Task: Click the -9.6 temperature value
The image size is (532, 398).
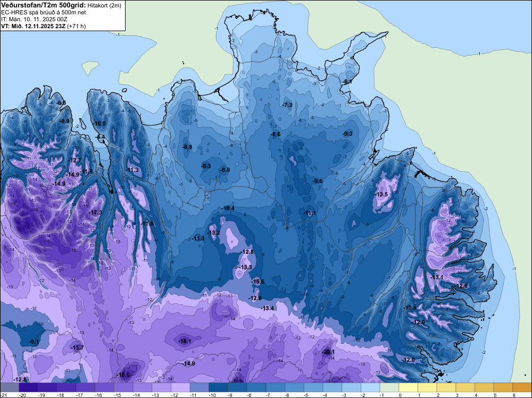Action: click(318, 181)
